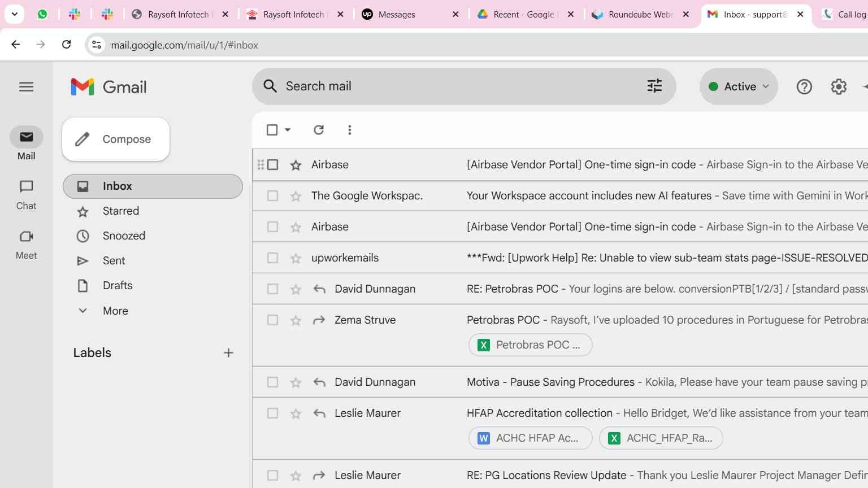This screenshot has height=488, width=868.
Task: Open Petrobras POC spreadsheet attachment chip
Action: pos(530,345)
